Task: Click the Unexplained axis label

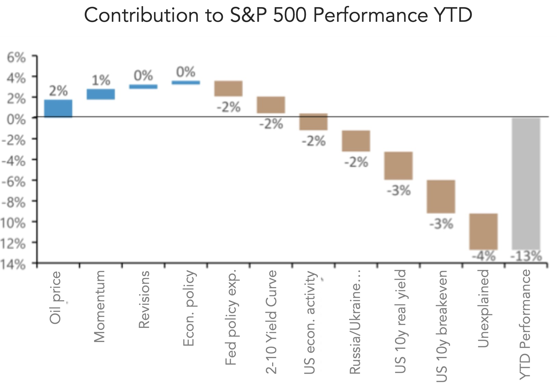Action: tap(483, 309)
